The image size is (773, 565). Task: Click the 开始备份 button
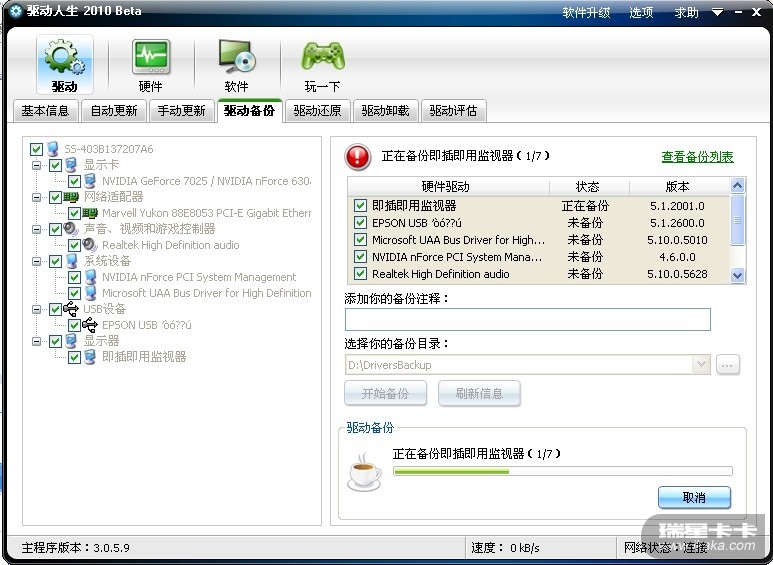(386, 393)
